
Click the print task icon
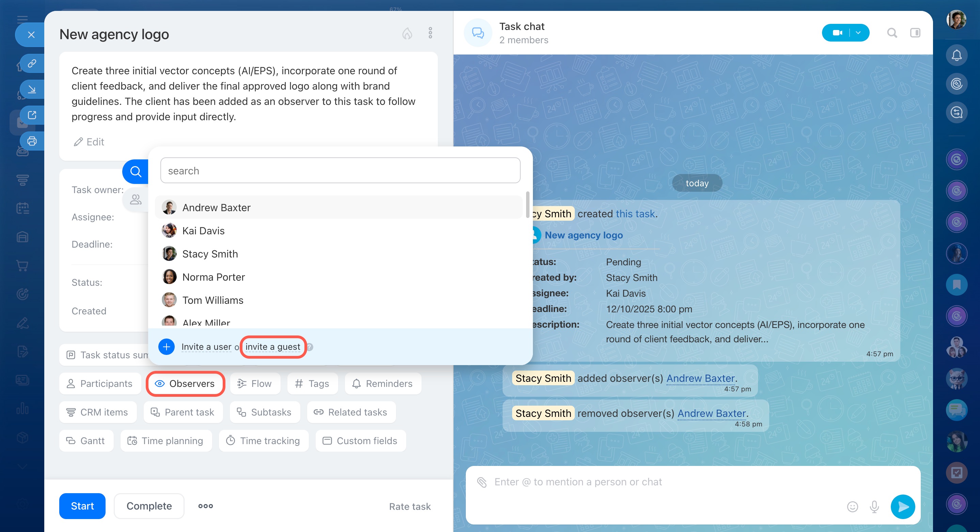[32, 141]
